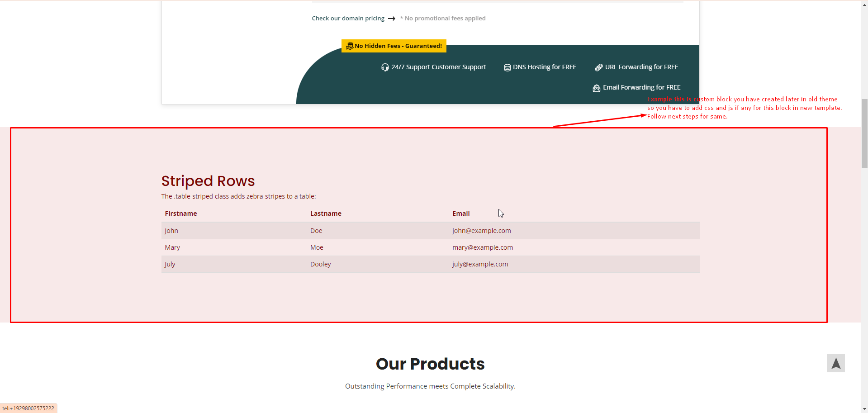Click the scrollbar up arrow

pyautogui.click(x=864, y=4)
